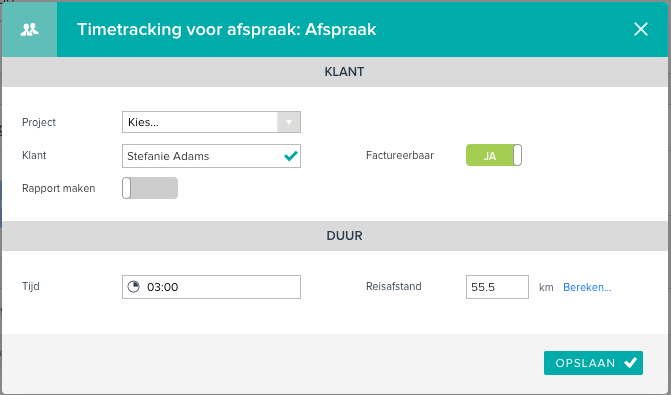Select the Kies... project combo box
671x395 pixels.
click(x=211, y=122)
